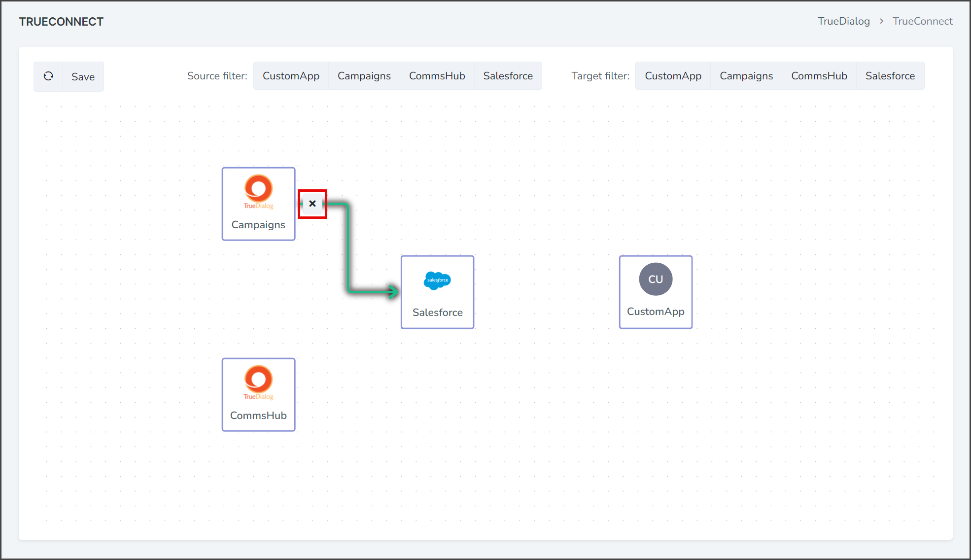Image resolution: width=971 pixels, height=560 pixels.
Task: Open the TrueDialog breadcrumb link
Action: pos(844,21)
